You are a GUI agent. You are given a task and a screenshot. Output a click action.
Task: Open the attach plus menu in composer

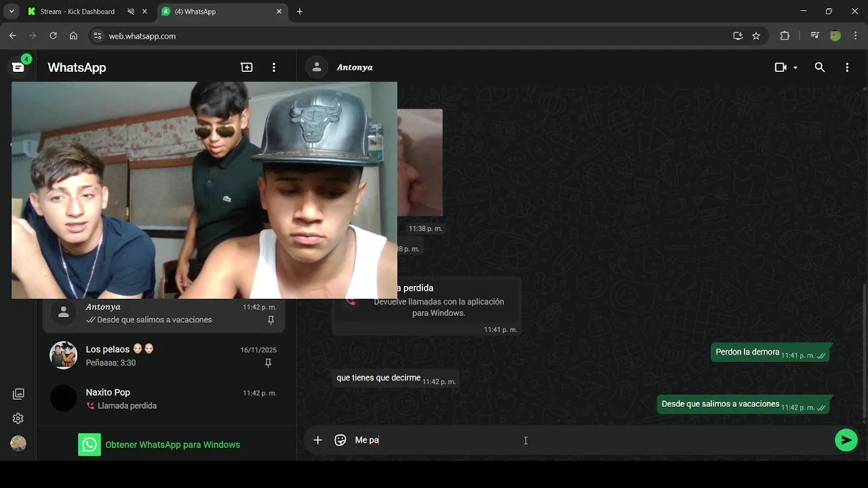(317, 440)
